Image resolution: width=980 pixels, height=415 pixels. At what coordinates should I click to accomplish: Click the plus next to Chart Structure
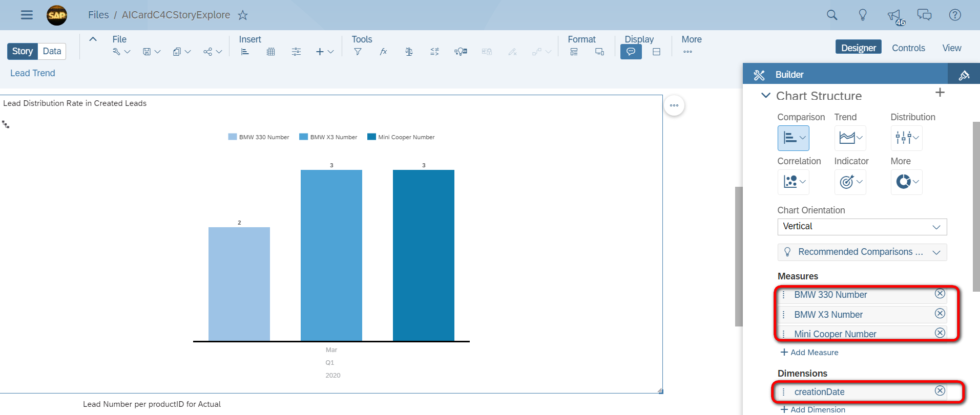pyautogui.click(x=940, y=93)
